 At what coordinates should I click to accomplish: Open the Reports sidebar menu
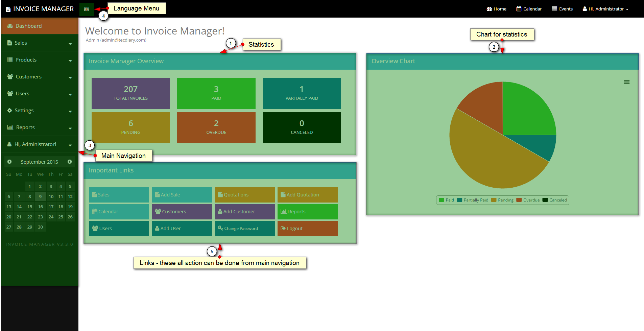click(x=40, y=127)
